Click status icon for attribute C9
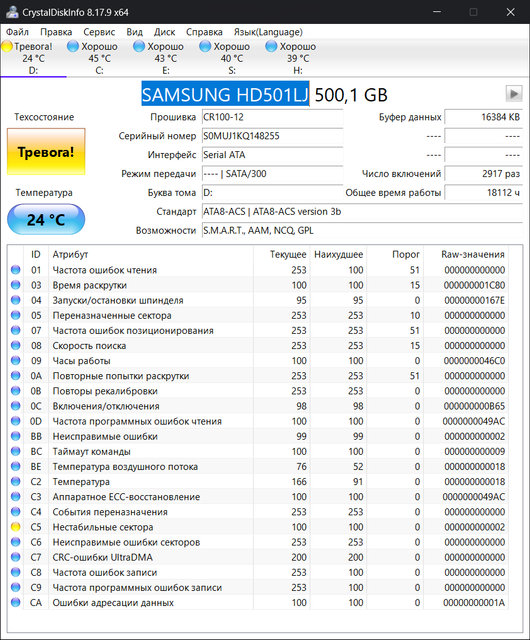Screen dimensions: 530x640 16,587
